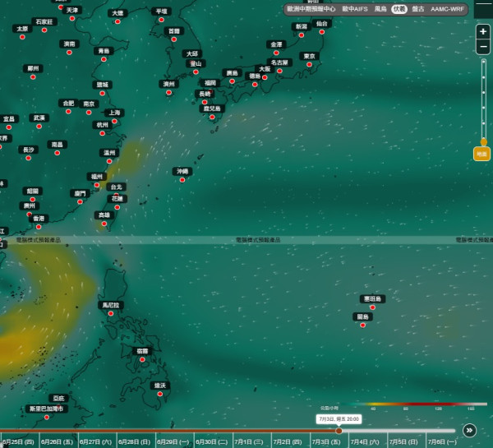Click the red marker for 達沃
The height and width of the screenshot is (448, 493).
[159, 394]
